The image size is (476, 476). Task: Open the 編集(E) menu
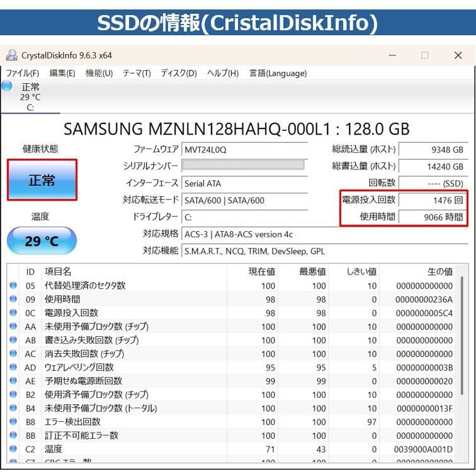(62, 73)
